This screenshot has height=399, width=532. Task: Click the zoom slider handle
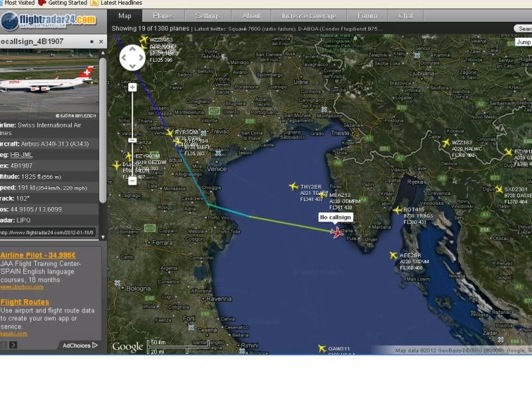coord(132,140)
